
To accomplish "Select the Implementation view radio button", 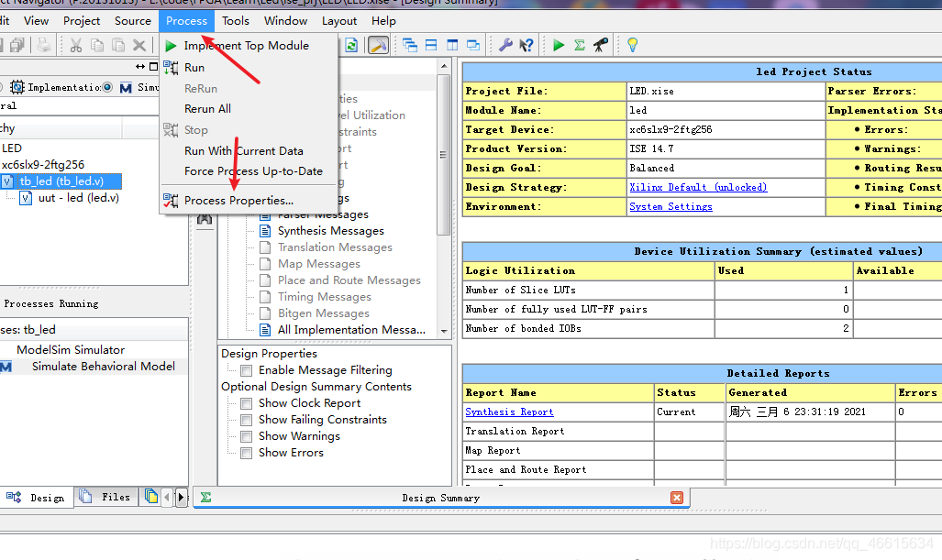I will 1,87.
